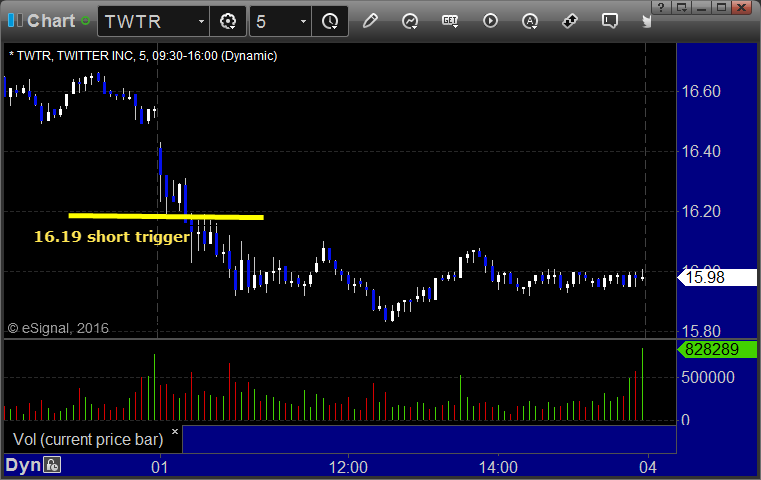Click the 16.60 price axis label
This screenshot has width=761, height=480.
tap(701, 91)
